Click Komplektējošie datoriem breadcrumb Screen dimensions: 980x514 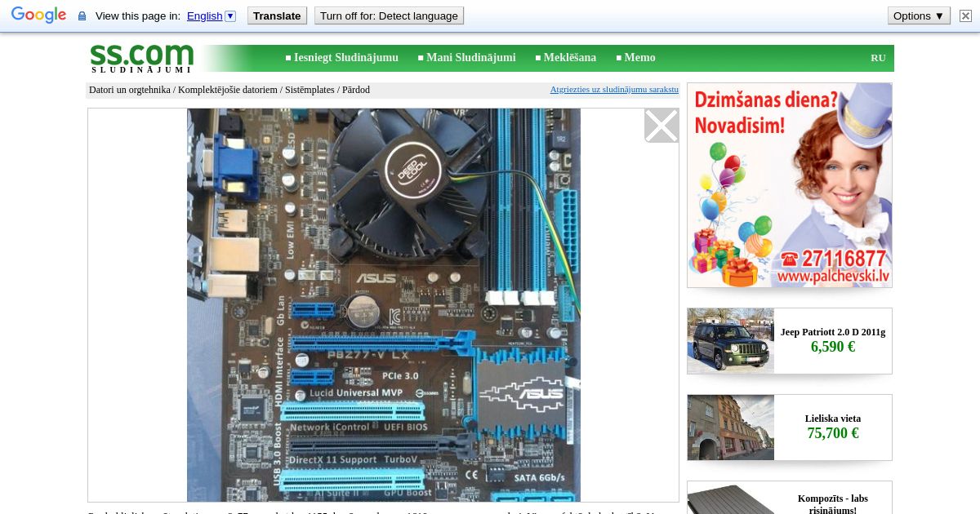228,90
